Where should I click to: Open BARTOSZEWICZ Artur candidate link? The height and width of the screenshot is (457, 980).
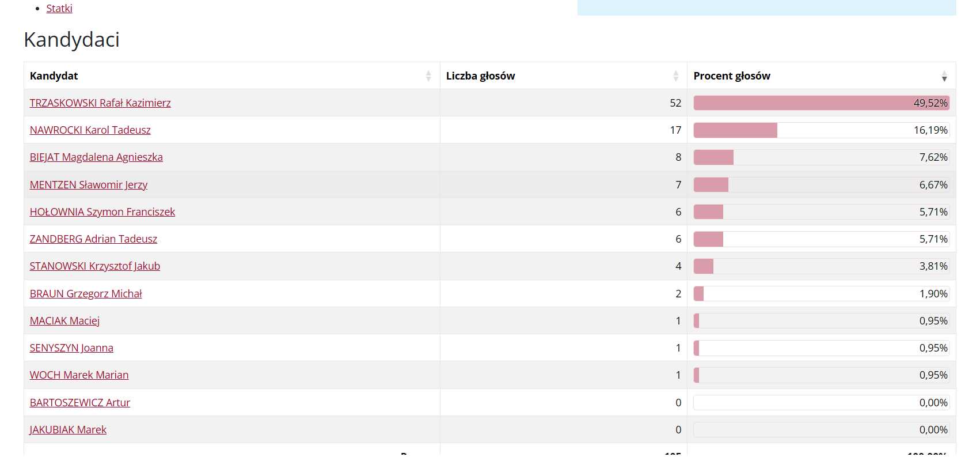tap(80, 403)
